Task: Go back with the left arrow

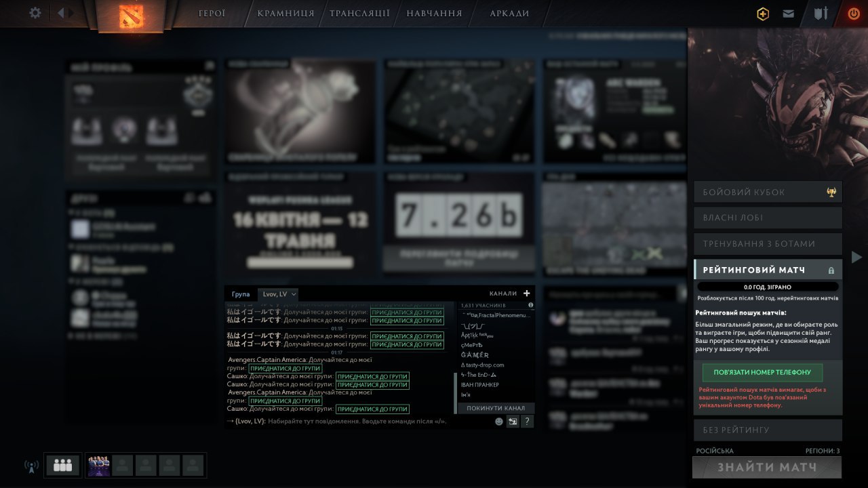Action: 60,13
